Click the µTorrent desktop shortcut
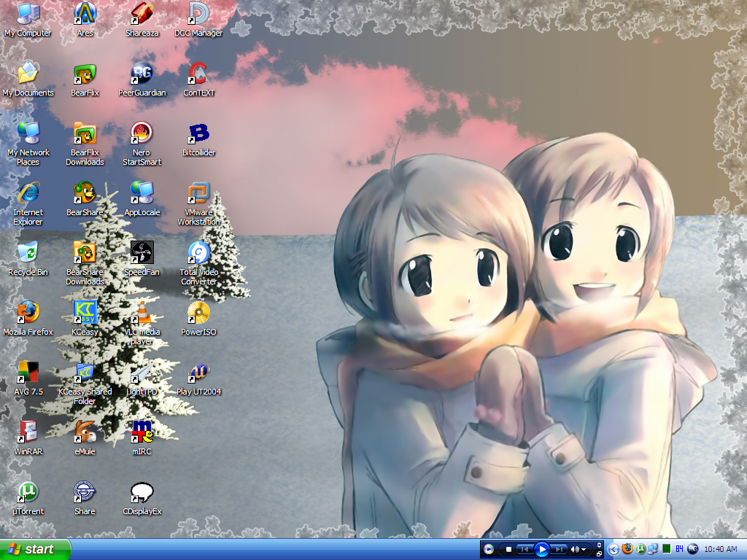This screenshot has width=747, height=560. pos(28,498)
